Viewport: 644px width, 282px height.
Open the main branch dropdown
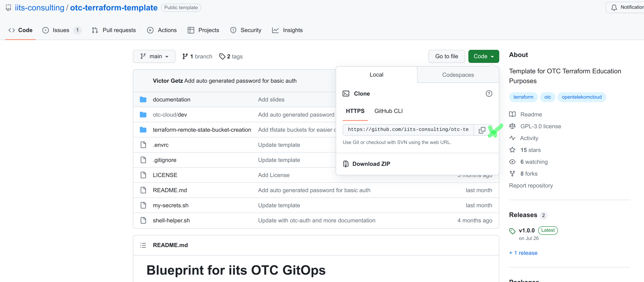click(x=154, y=56)
